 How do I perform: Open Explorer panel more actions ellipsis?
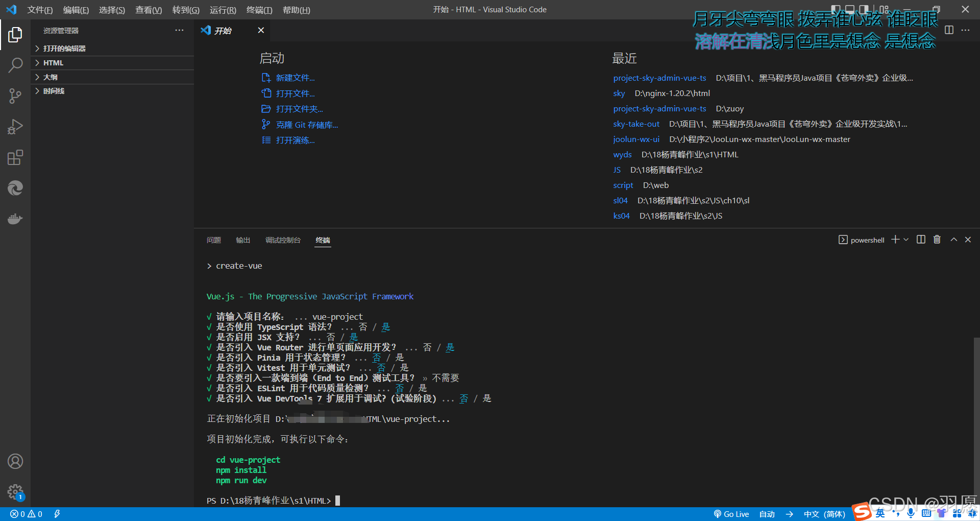click(x=179, y=30)
